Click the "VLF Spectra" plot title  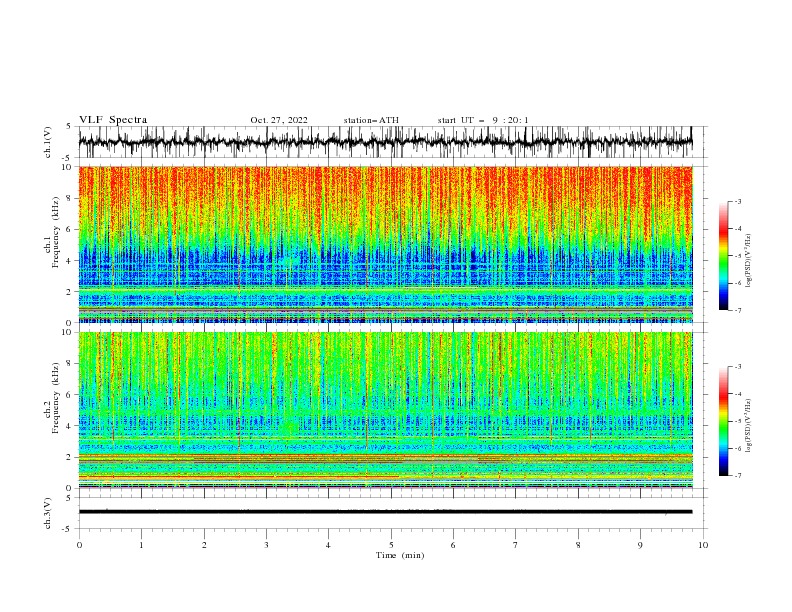coord(113,120)
